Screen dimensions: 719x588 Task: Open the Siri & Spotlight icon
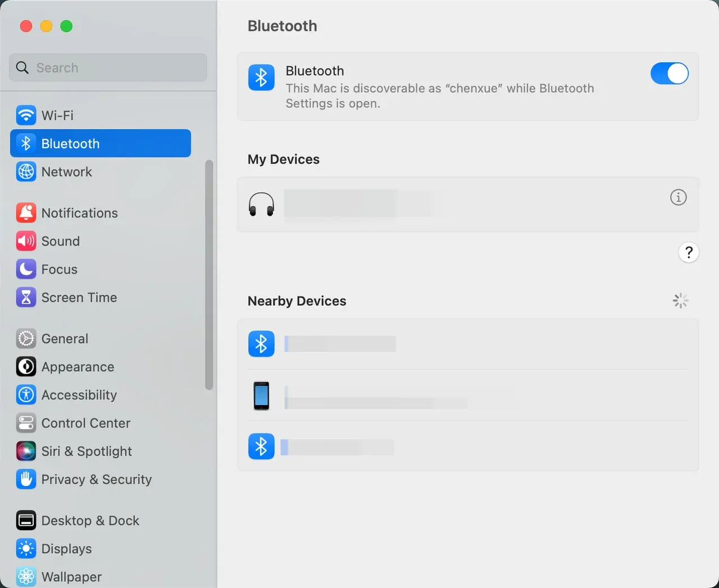(26, 451)
